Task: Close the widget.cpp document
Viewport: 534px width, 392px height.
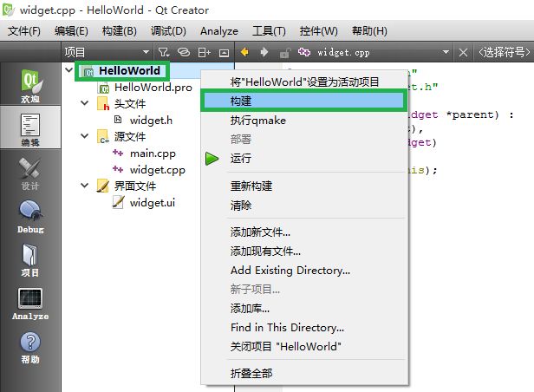Action: 463,52
